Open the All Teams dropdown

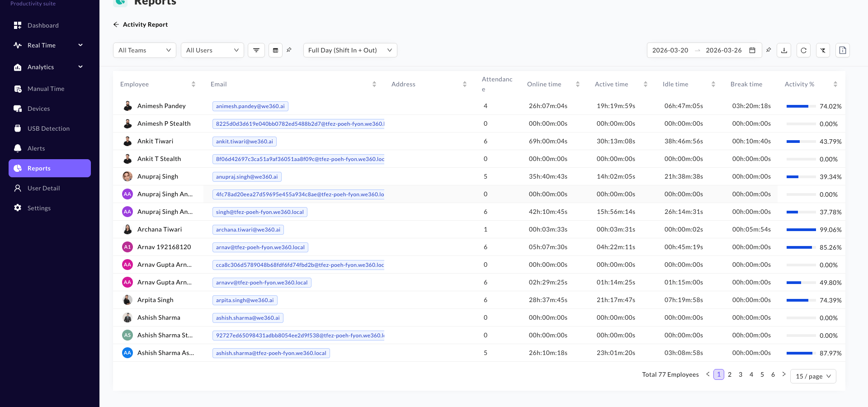coord(145,50)
